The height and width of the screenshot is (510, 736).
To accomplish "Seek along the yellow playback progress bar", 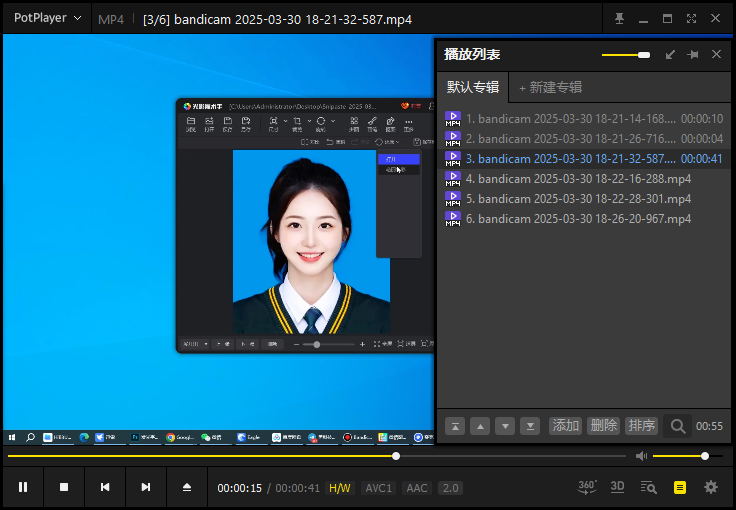I will 317,456.
